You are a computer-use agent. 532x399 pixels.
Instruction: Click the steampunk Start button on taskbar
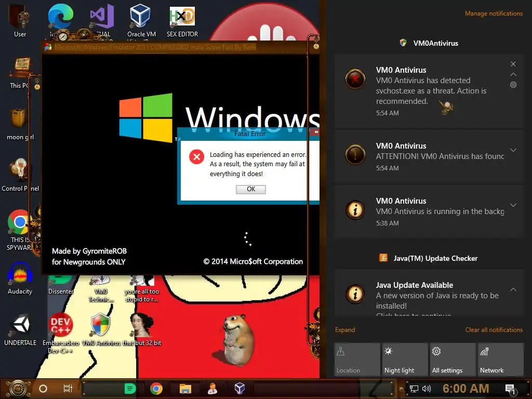[x=19, y=389]
